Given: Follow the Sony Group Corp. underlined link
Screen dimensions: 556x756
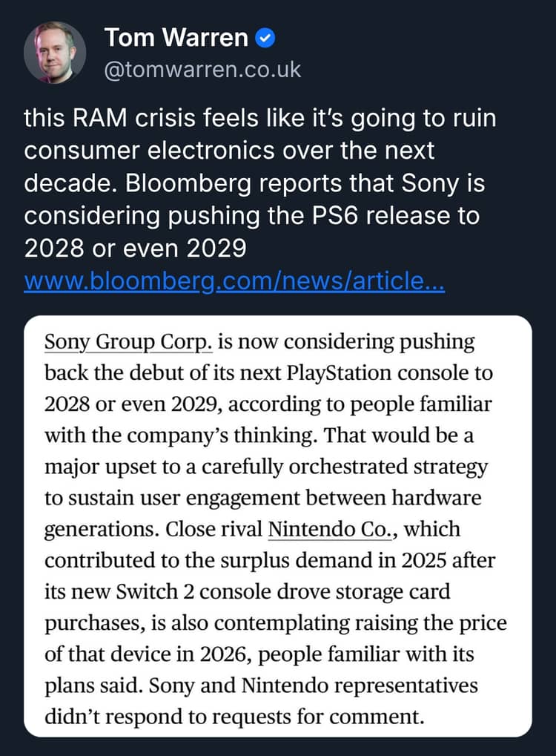Looking at the screenshot, I should [129, 342].
